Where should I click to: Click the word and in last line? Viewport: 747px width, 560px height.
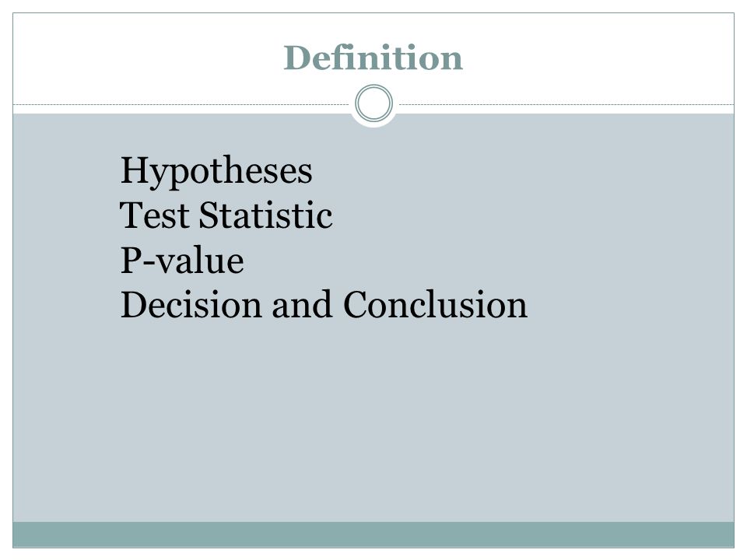click(302, 305)
